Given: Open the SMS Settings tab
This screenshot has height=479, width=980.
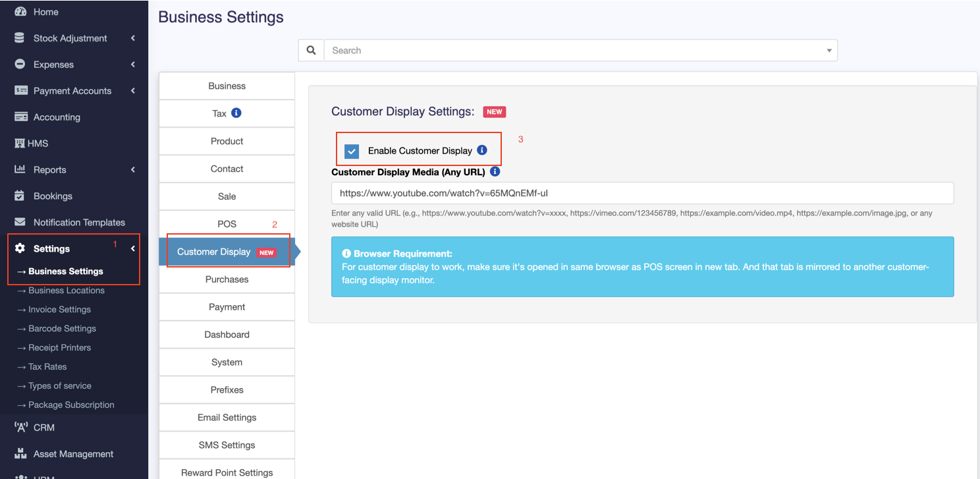Looking at the screenshot, I should pos(227,445).
